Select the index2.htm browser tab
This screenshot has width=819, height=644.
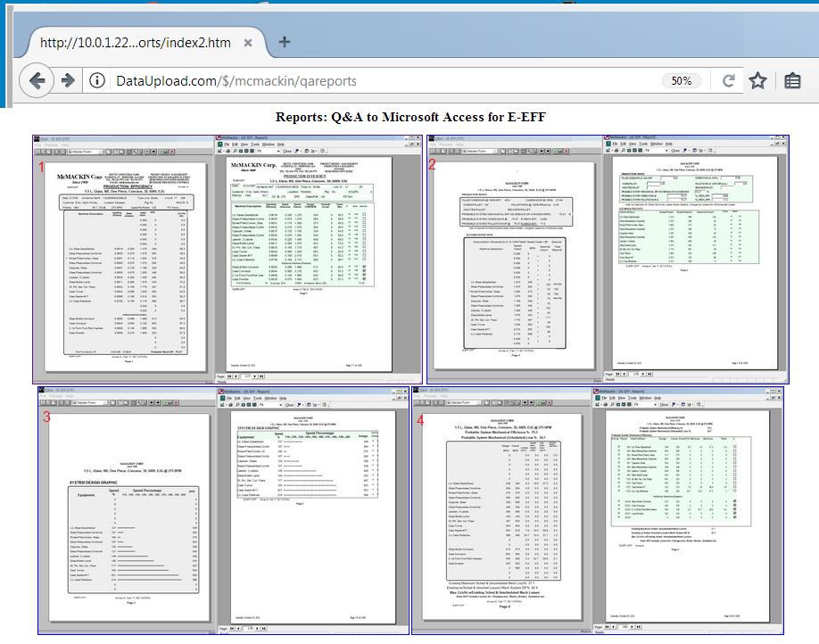point(134,43)
